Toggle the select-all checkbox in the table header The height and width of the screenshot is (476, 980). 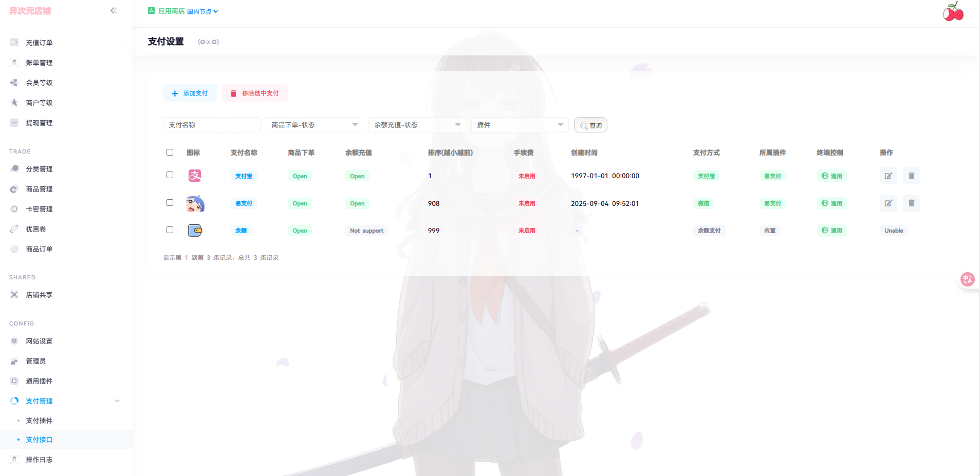(170, 153)
